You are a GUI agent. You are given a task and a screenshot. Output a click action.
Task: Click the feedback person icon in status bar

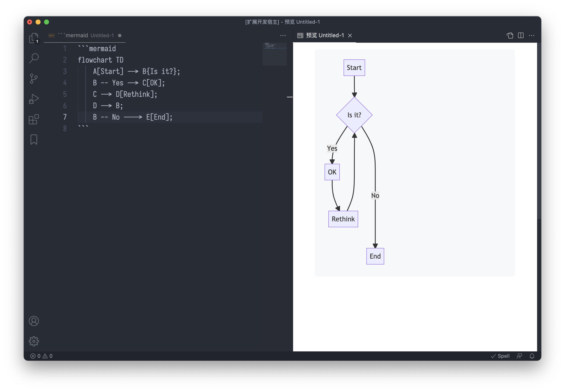[x=520, y=356]
